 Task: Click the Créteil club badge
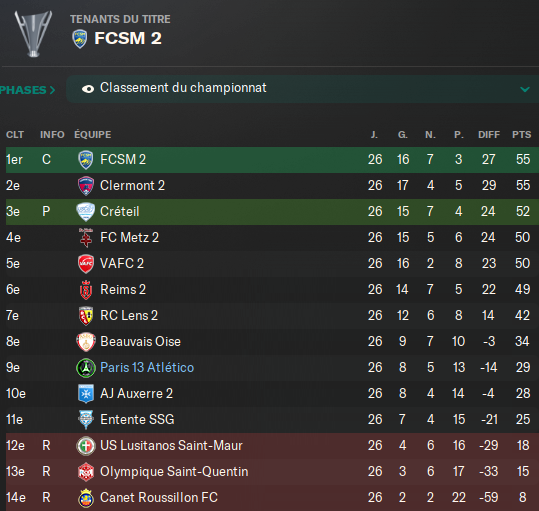click(86, 212)
